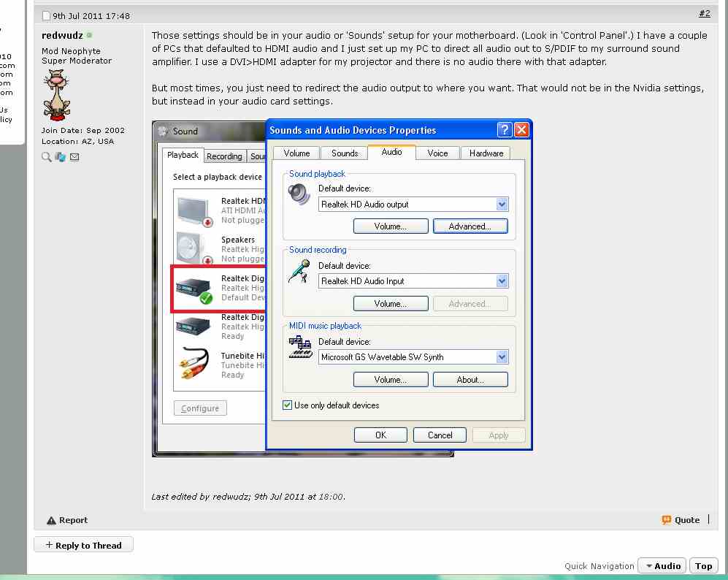Open post permalink #2
728x580 pixels.
point(705,13)
